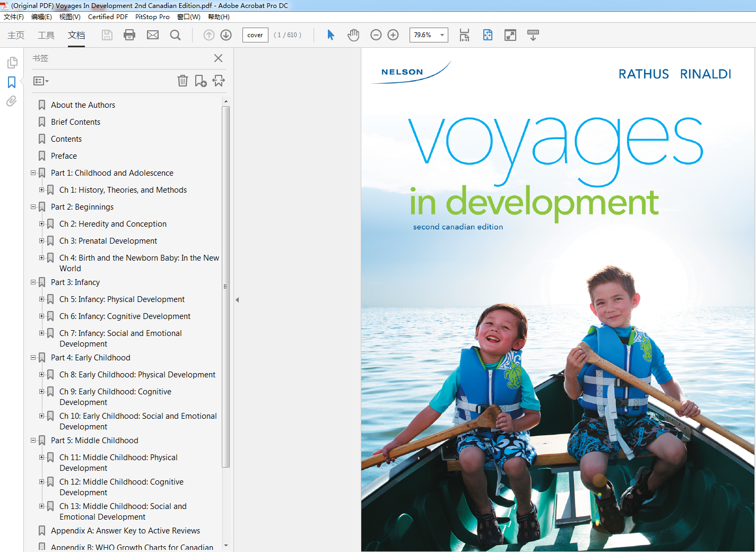756x552 pixels.
Task: Expand Ch 5: Infancy: Physical Development
Action: (42, 299)
